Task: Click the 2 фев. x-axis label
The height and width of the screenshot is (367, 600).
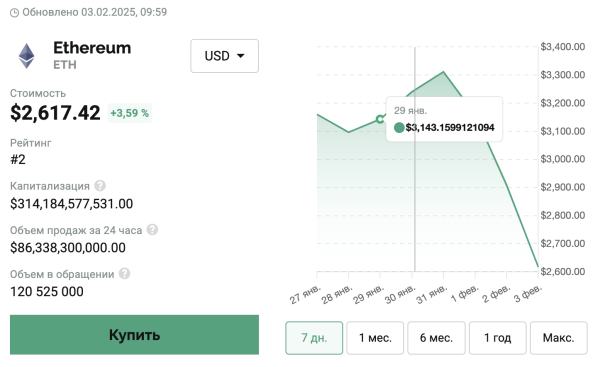Action: point(496,294)
